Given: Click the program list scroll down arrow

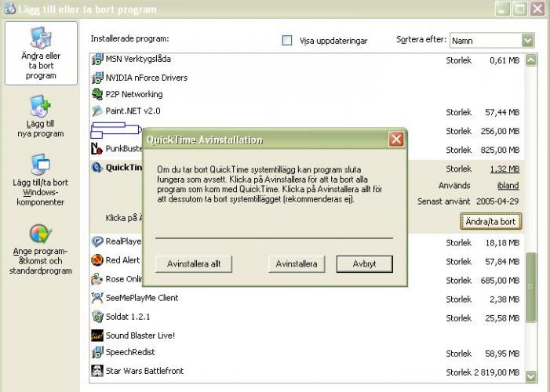Looking at the screenshot, I should pyautogui.click(x=530, y=376).
